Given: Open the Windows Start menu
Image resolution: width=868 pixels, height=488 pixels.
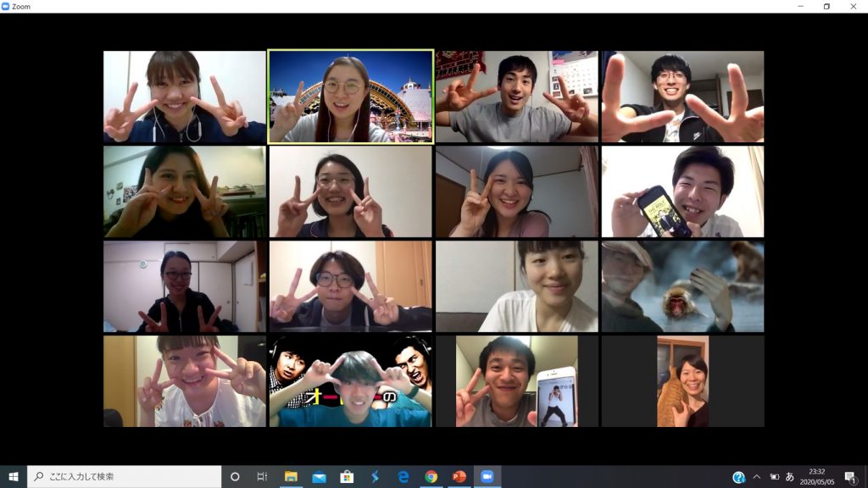Looking at the screenshot, I should click(13, 476).
